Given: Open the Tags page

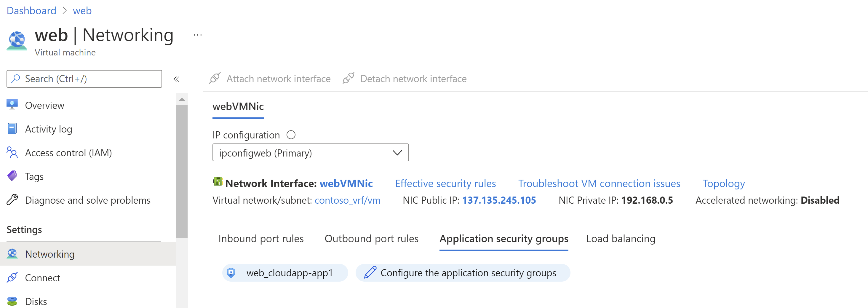Looking at the screenshot, I should 34,176.
